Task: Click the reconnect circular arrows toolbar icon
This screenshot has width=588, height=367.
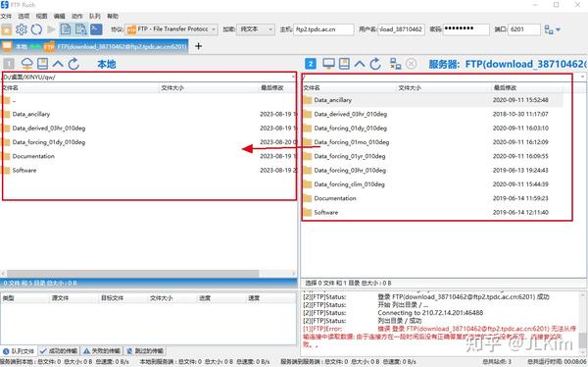Action: coord(36,29)
